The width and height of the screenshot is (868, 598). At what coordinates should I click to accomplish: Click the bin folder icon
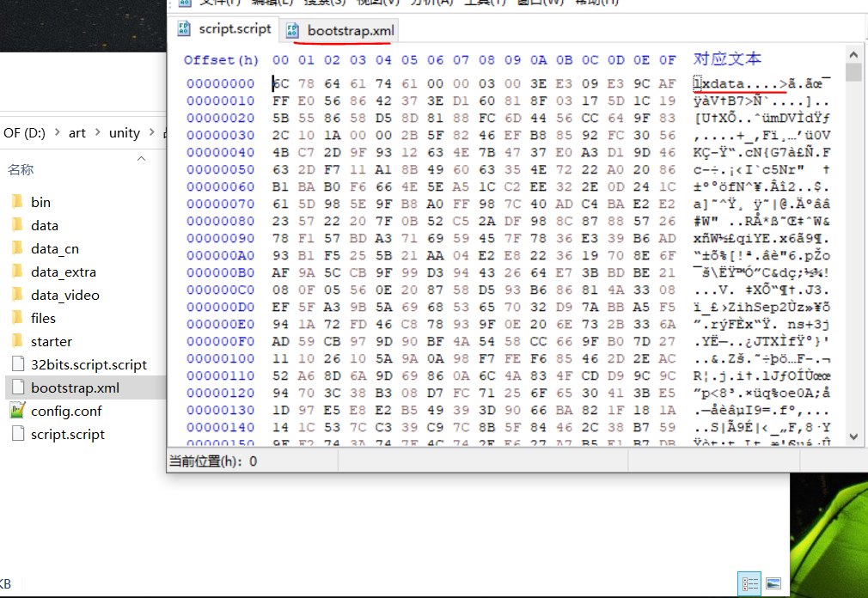[x=17, y=202]
